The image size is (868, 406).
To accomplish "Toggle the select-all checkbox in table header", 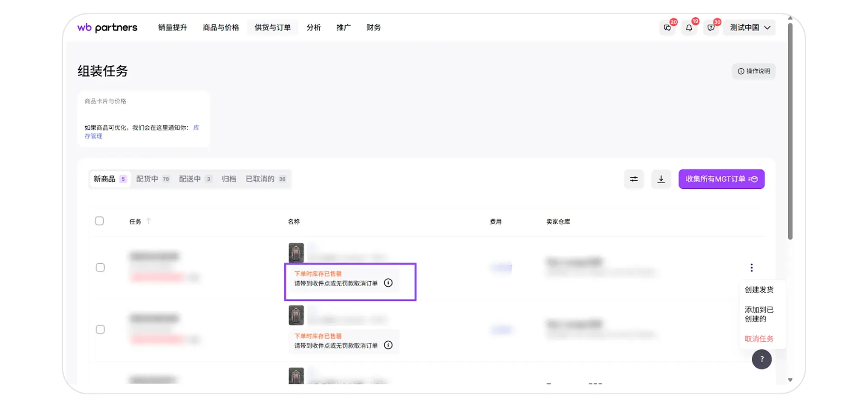I will point(99,221).
